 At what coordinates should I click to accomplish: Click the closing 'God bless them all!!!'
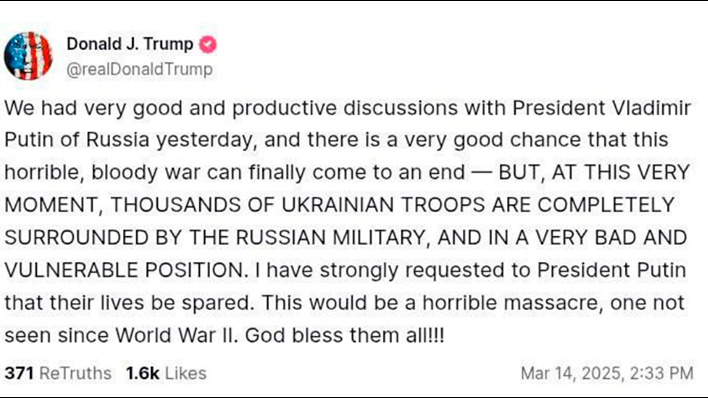pyautogui.click(x=345, y=335)
